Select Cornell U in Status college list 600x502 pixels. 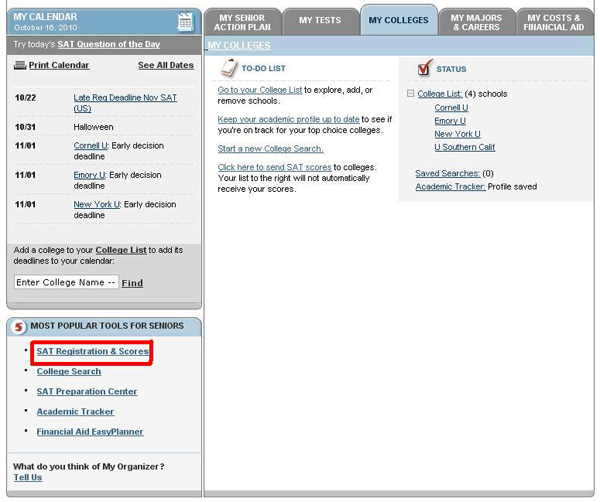pyautogui.click(x=451, y=108)
